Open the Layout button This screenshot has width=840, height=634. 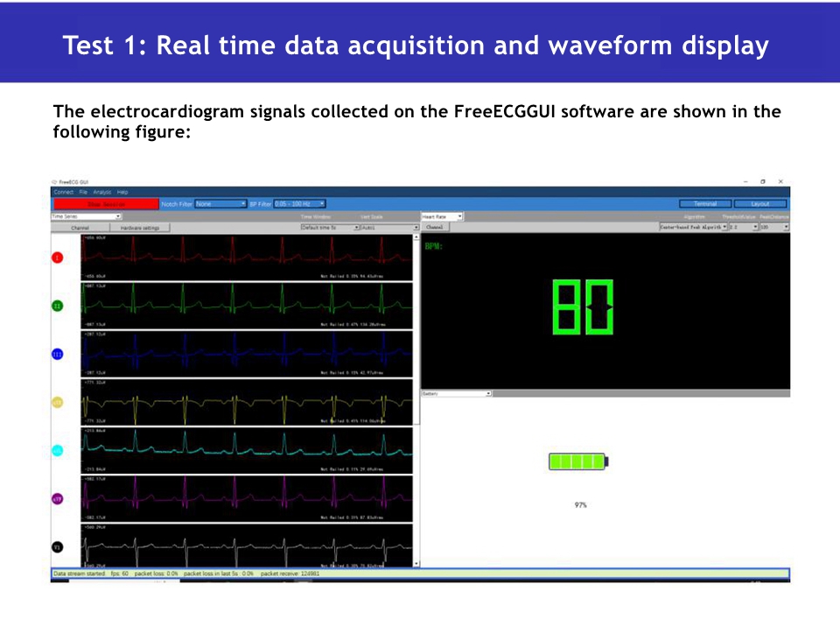click(x=760, y=204)
